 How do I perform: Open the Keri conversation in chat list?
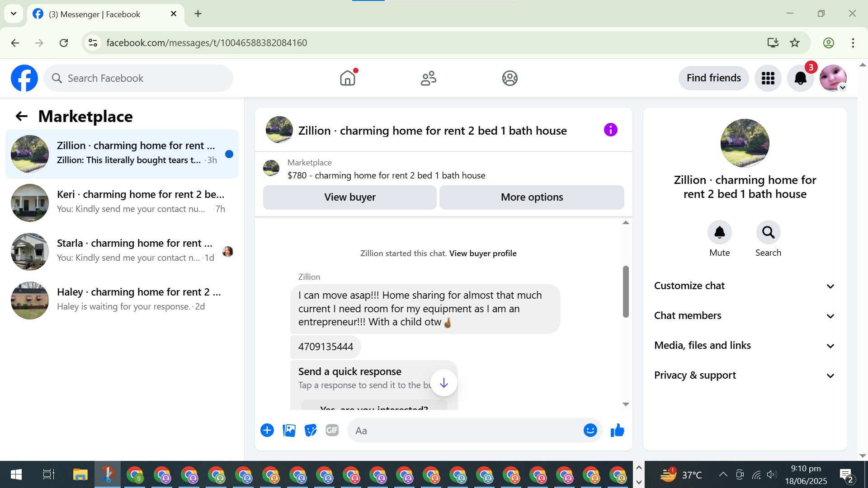[122, 203]
